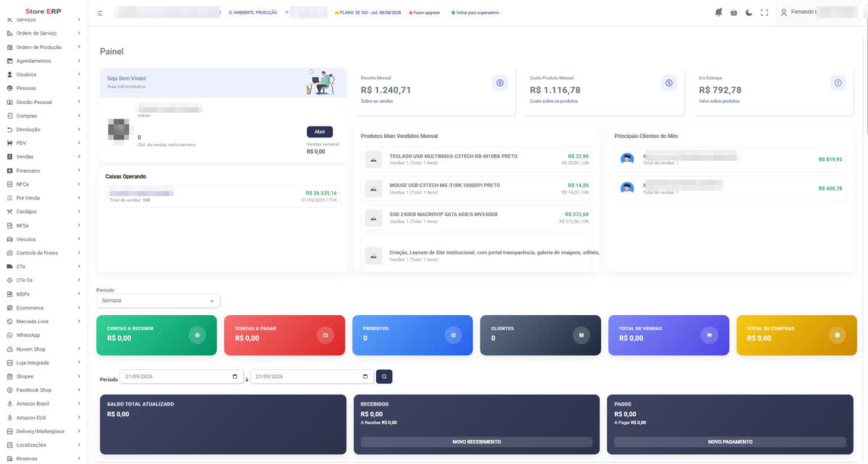Click the end date field
Viewport: 868px width, 464px height.
point(312,377)
